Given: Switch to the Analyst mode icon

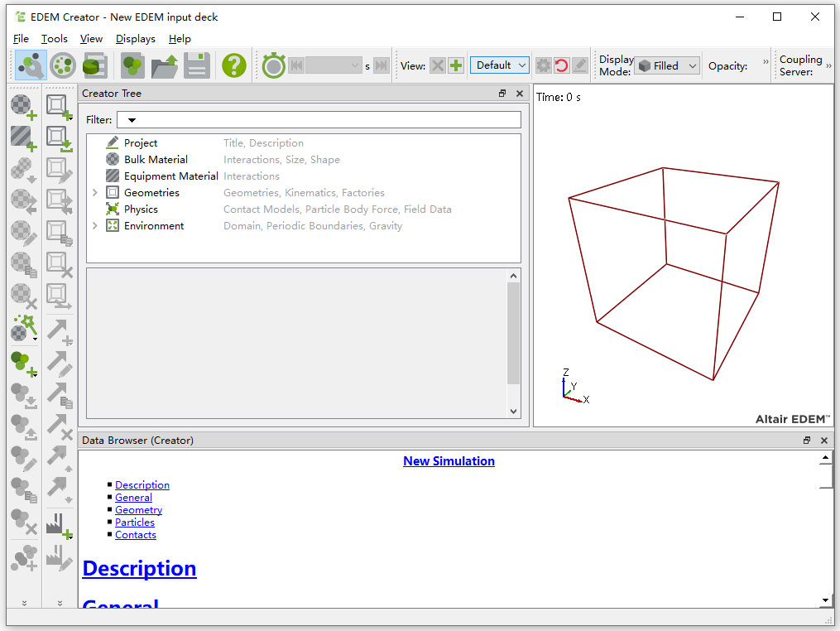Looking at the screenshot, I should [95, 65].
